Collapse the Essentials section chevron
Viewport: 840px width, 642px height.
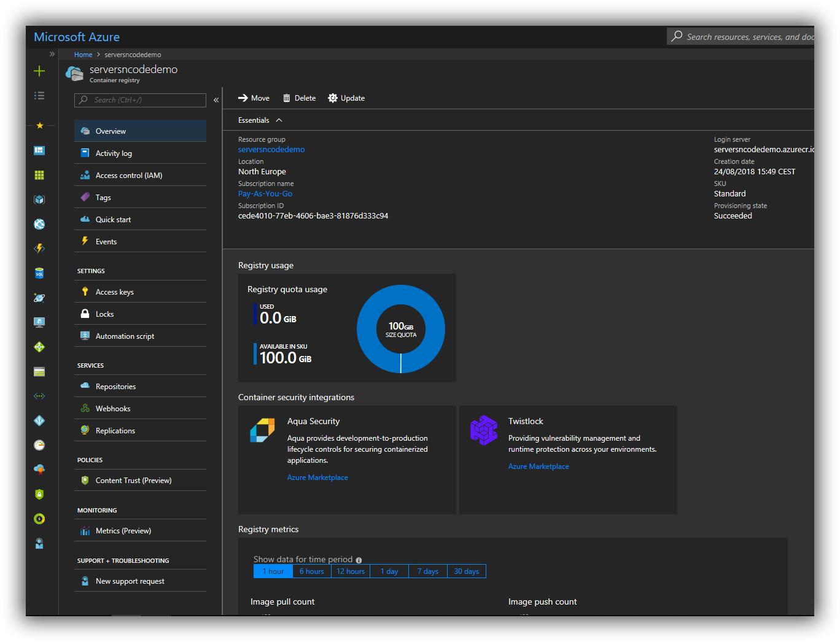pos(279,120)
